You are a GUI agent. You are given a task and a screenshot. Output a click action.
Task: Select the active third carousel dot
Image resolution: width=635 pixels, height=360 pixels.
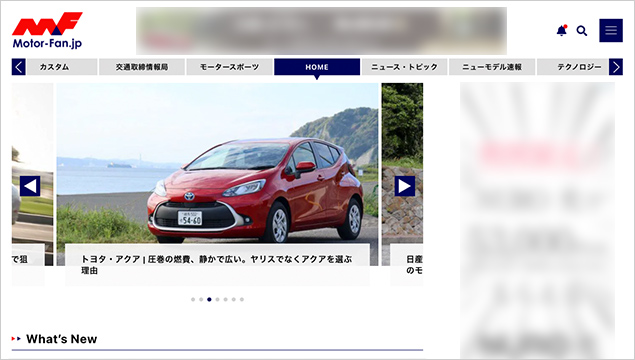[x=209, y=300]
